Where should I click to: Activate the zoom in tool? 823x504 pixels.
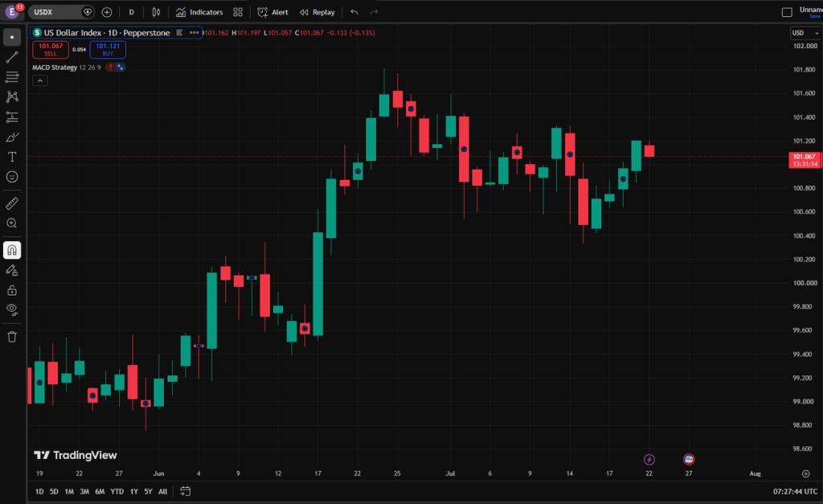point(12,223)
